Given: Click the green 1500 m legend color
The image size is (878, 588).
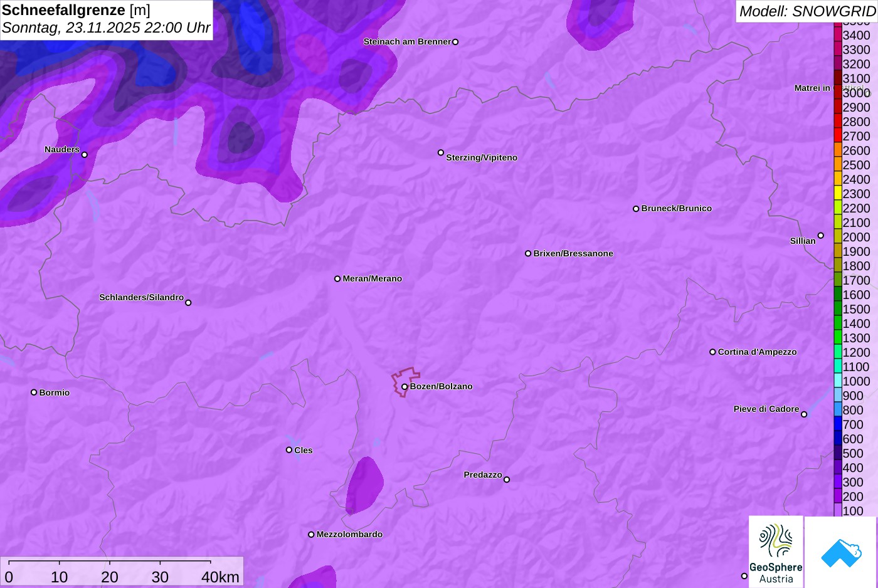Looking at the screenshot, I should (837, 309).
